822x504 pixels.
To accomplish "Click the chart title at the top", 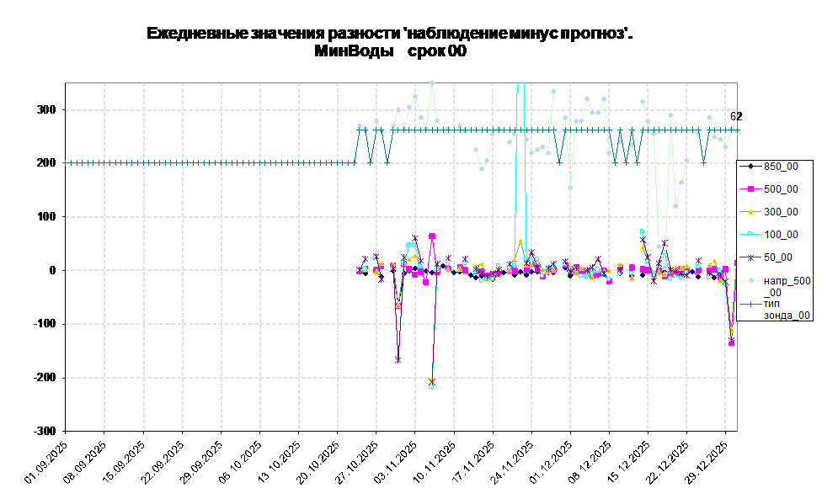I will (x=387, y=33).
